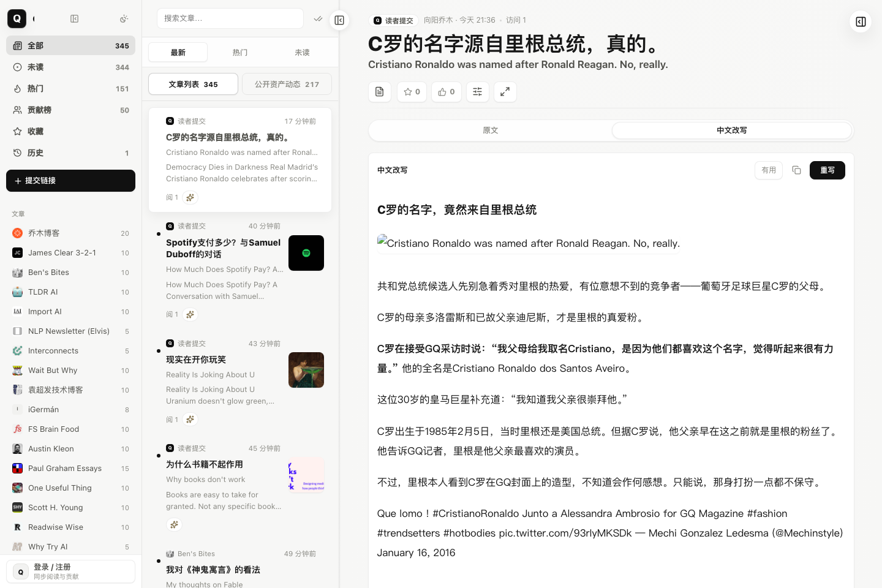Click the 读者提交 tag in article header
882x588 pixels.
click(x=394, y=21)
